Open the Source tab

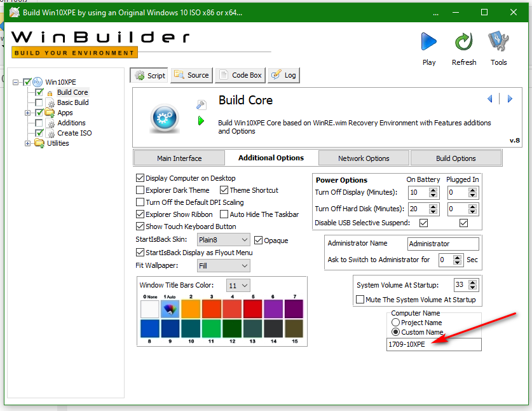[x=191, y=75]
